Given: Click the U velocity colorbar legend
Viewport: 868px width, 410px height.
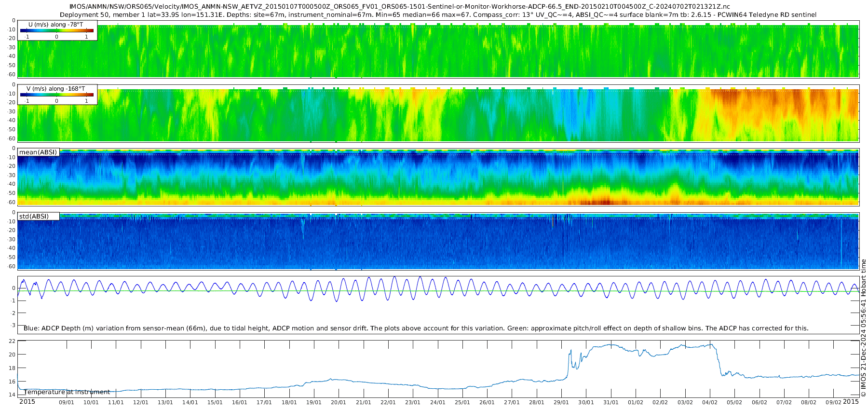Looking at the screenshot, I should pos(57,30).
